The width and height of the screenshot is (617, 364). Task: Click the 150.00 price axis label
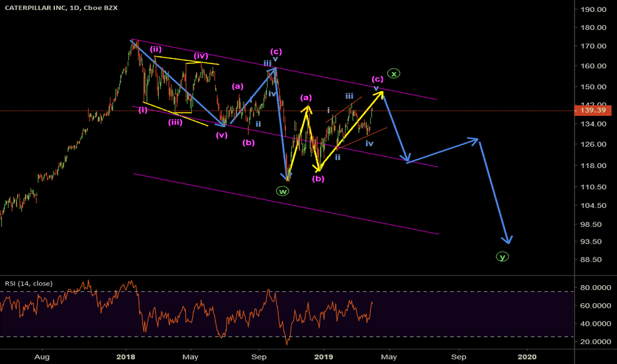(x=593, y=87)
